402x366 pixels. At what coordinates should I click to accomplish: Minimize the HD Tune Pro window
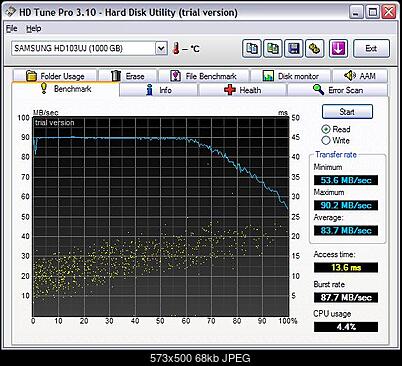(x=356, y=13)
